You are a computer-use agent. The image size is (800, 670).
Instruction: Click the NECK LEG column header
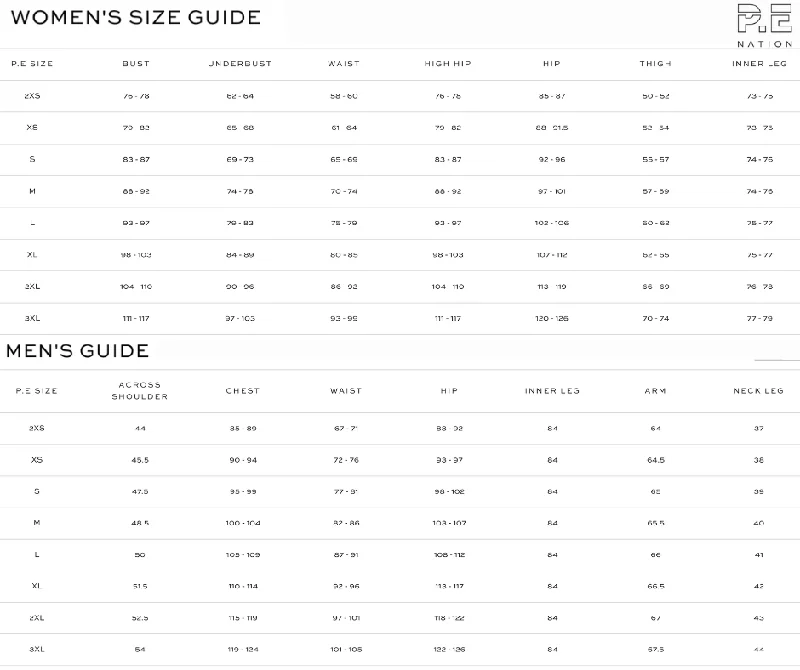(x=759, y=391)
